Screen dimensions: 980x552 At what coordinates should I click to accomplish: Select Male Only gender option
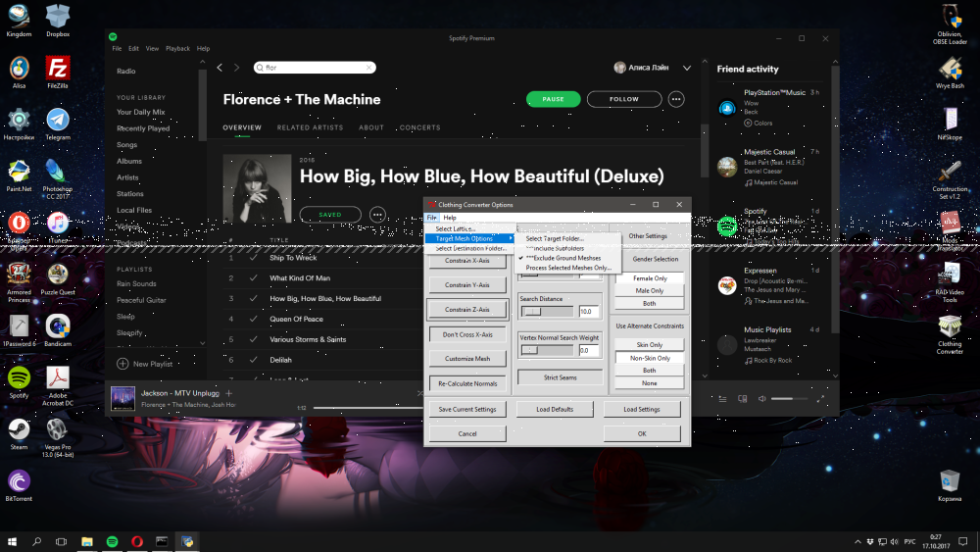pyautogui.click(x=650, y=290)
